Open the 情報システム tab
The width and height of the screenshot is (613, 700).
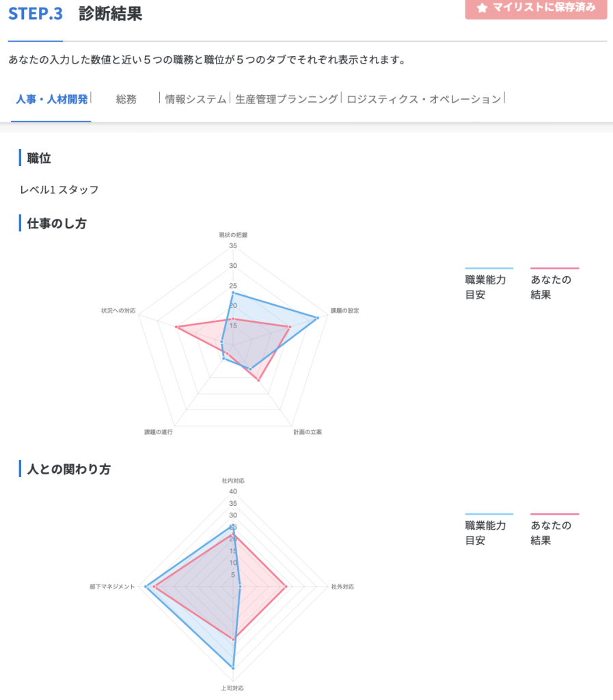pos(195,99)
